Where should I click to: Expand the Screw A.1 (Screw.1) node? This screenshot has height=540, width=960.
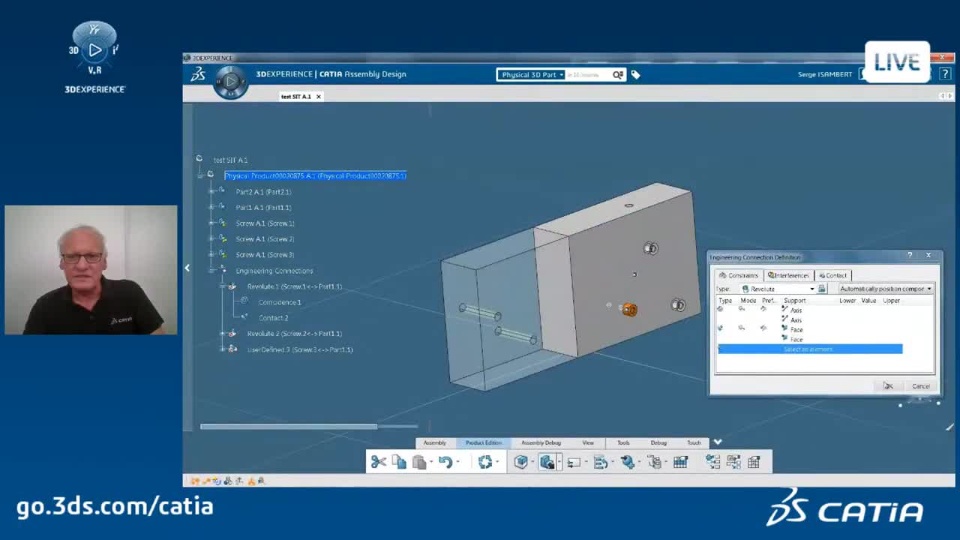pyautogui.click(x=212, y=223)
